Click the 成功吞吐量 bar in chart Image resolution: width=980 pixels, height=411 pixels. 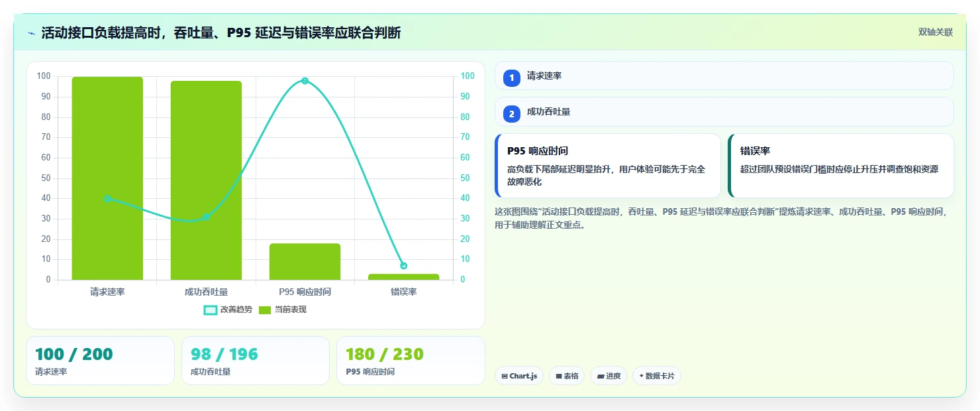pyautogui.click(x=206, y=180)
